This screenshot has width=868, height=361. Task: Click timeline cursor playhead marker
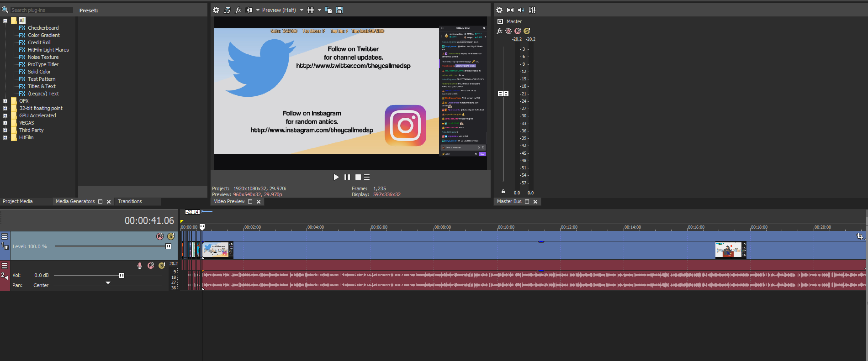point(202,227)
